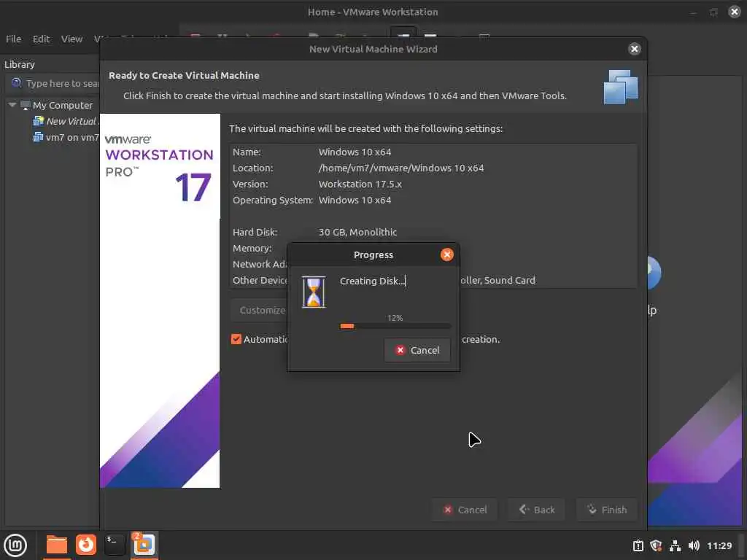747x560 pixels.
Task: Close the Progress dialog with the orange X
Action: [x=446, y=254]
